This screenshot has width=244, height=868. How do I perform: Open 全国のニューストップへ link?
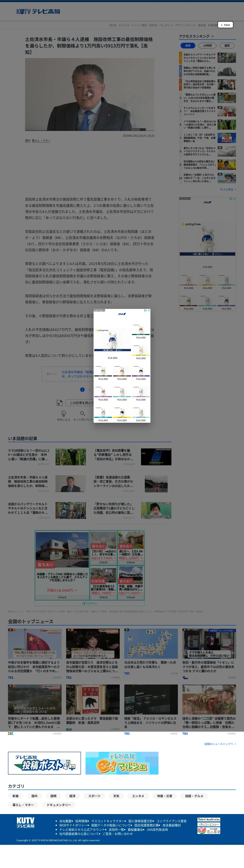220,744
